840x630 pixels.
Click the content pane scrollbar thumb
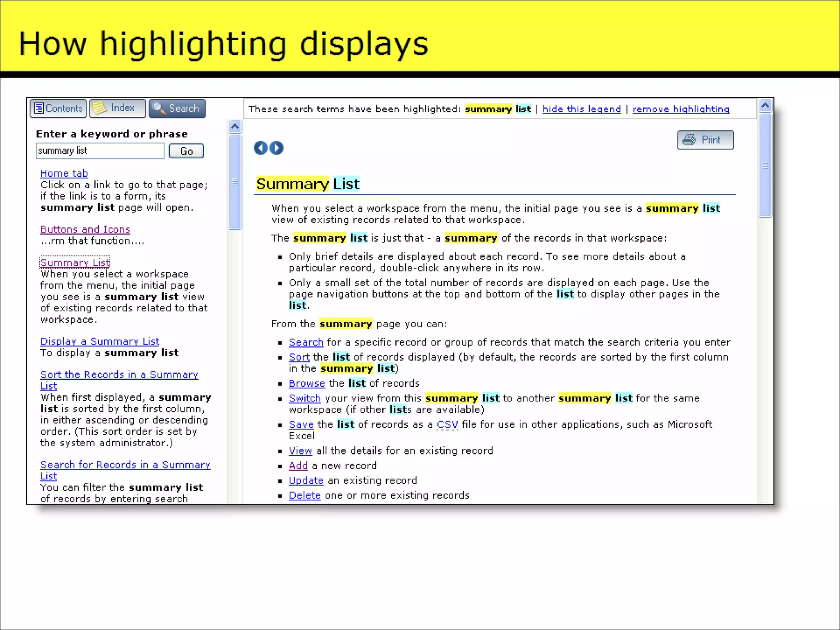(765, 165)
